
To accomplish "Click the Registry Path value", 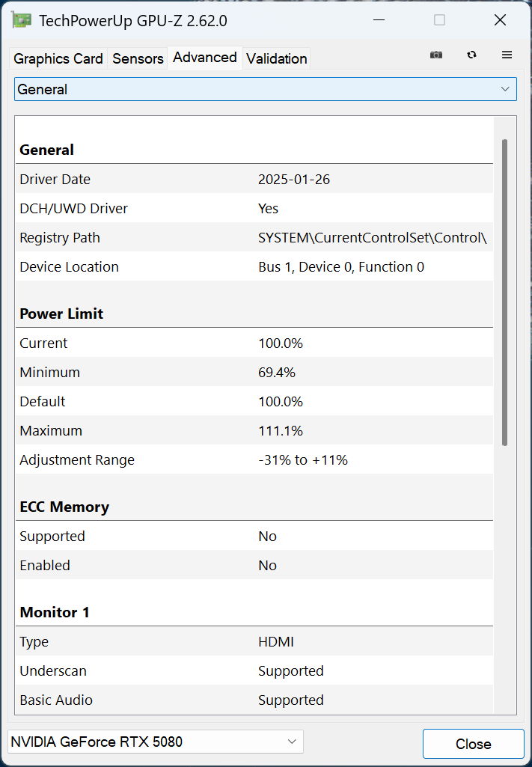I will click(372, 238).
